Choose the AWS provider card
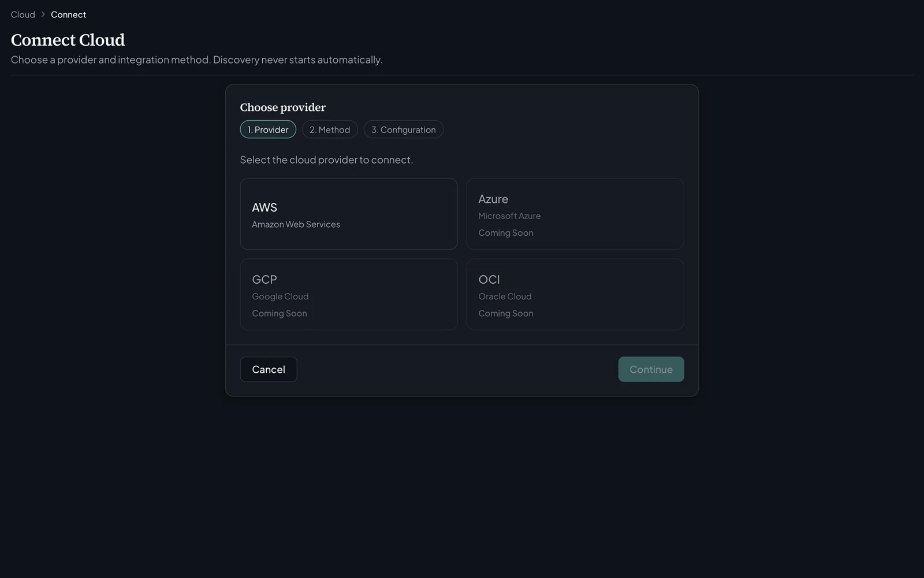 349,214
